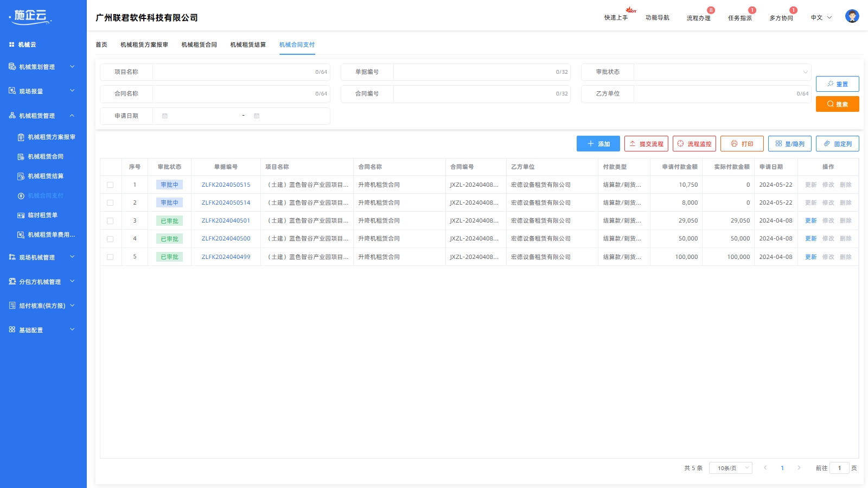This screenshot has width=868, height=488.
Task: Open 快速上手 in top bar
Action: [x=616, y=18]
